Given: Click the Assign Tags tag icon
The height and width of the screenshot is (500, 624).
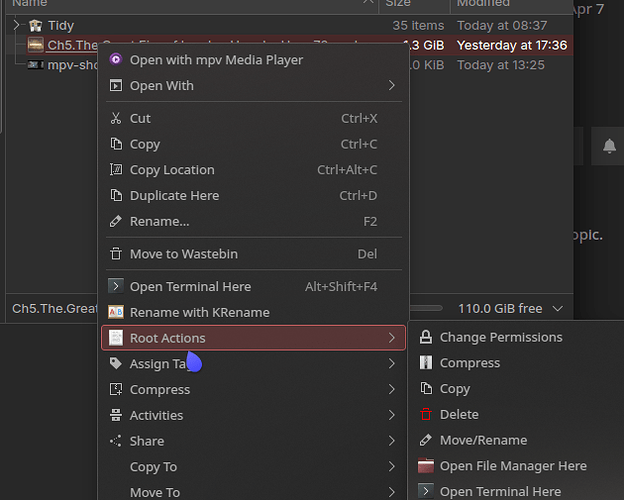Looking at the screenshot, I should point(116,363).
